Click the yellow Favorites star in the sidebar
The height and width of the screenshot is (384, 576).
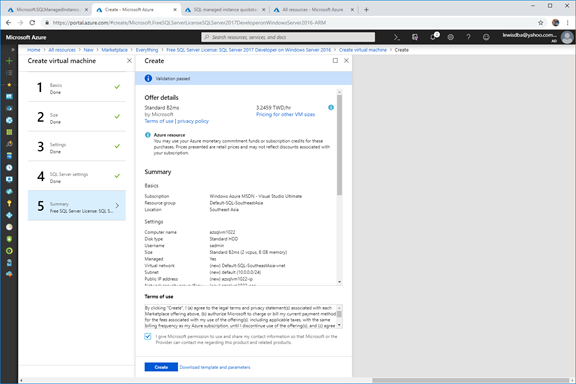(x=9, y=85)
